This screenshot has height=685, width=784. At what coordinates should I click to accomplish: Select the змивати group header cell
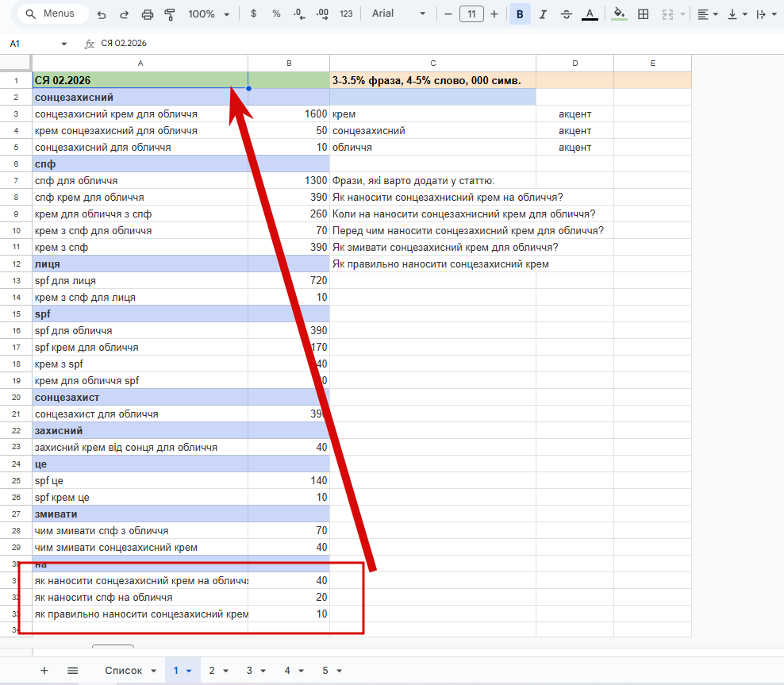[140, 514]
